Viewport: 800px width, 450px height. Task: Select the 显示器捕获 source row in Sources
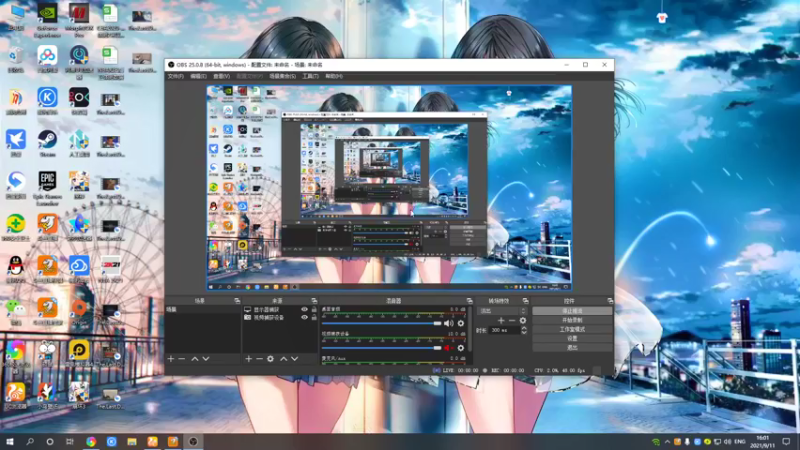(x=280, y=309)
